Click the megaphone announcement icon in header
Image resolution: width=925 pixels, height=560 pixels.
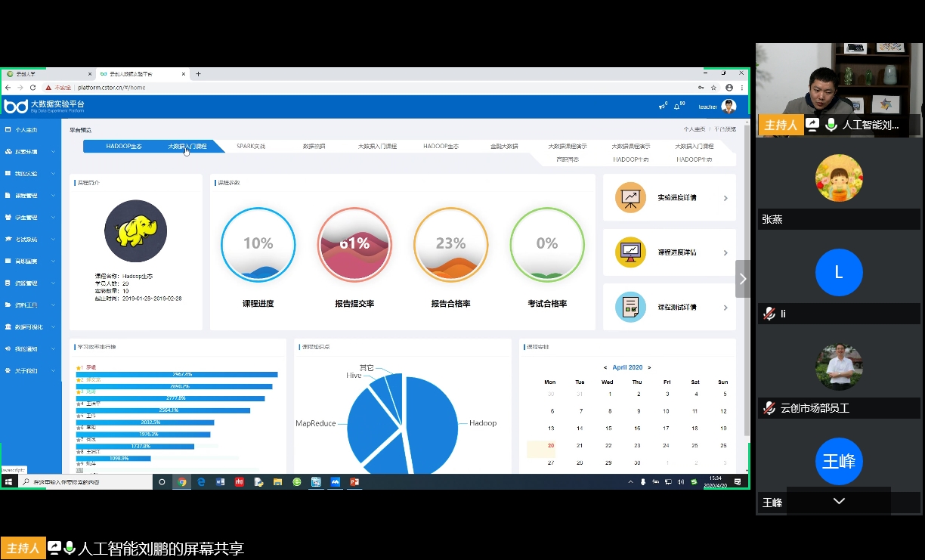tap(662, 107)
